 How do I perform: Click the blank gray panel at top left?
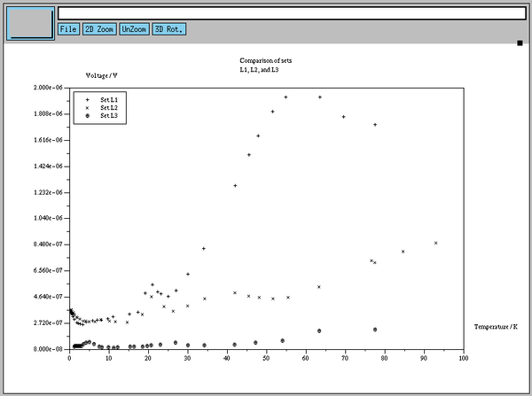point(30,22)
